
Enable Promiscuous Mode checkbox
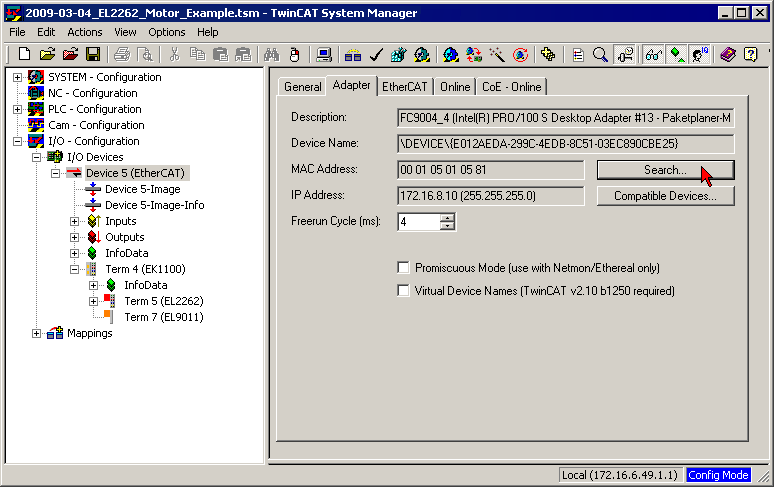tap(403, 267)
